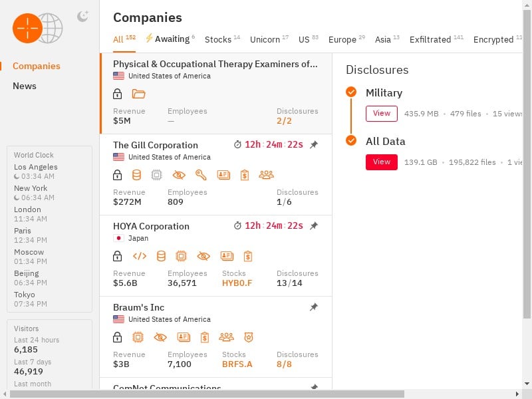Open HYBO.F stock ticker link
This screenshot has width=532, height=399.
(x=237, y=283)
